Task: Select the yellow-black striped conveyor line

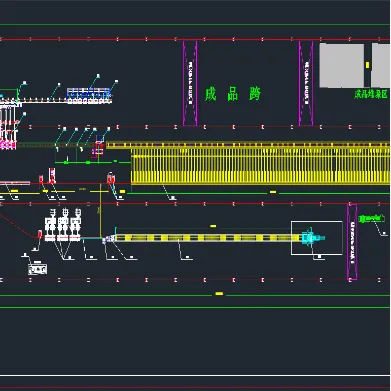Action: (208, 238)
